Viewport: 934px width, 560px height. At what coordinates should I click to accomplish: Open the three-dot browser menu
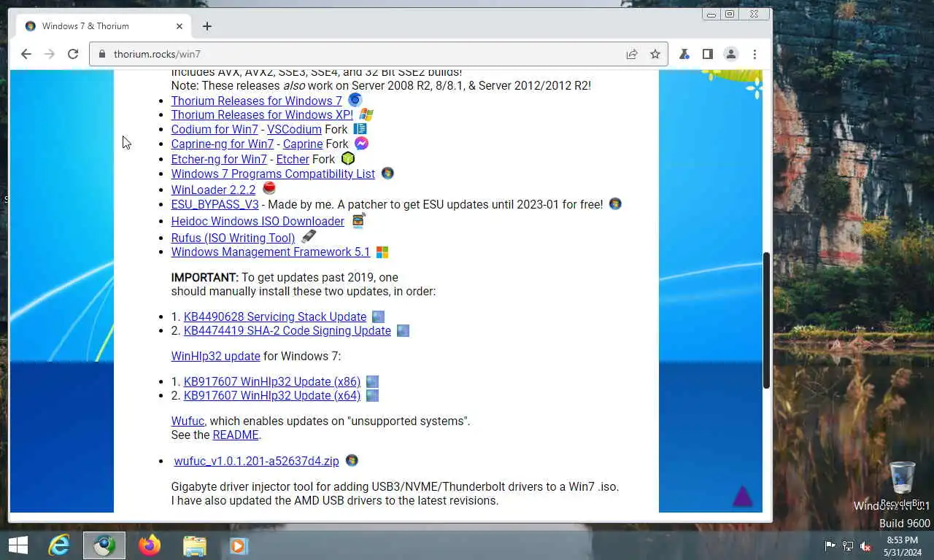(754, 54)
